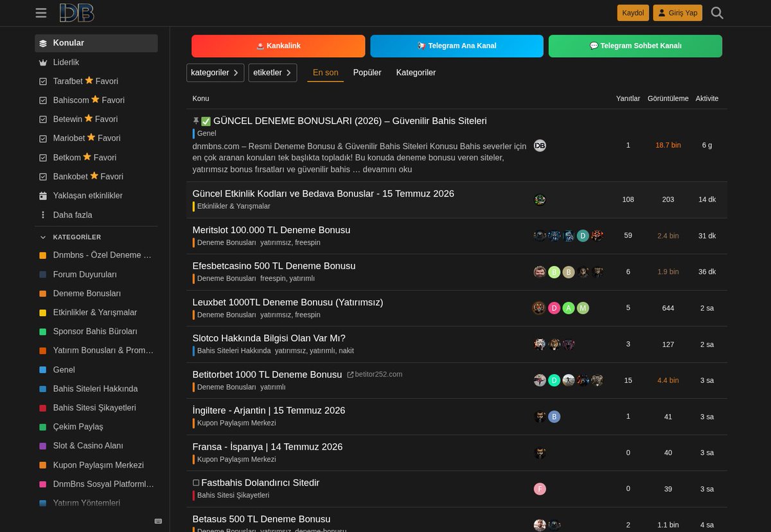771x532 pixels.
Task: Select Çekim Paylaş category with green swatch
Action: click(96, 427)
